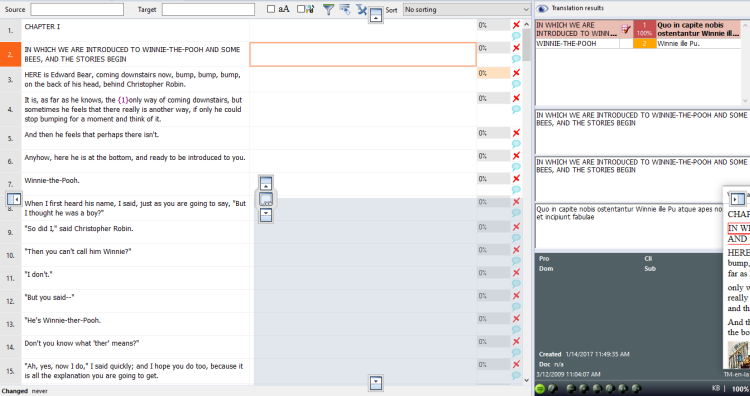Click source text 'Winnie-the-Pooh.' in row 7
750x396 pixels.
[x=52, y=180]
